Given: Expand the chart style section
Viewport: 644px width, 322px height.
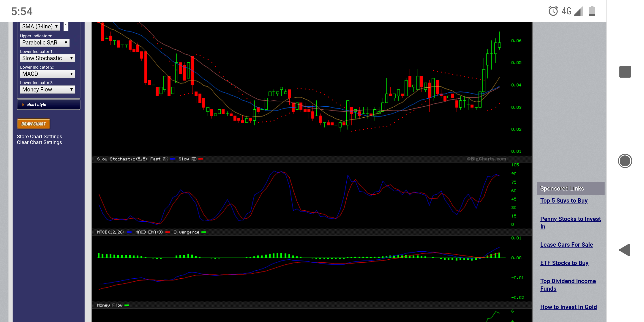Looking at the screenshot, I should point(49,104).
